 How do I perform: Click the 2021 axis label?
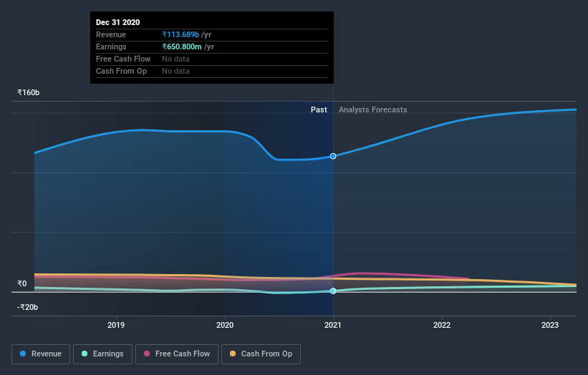pos(333,325)
